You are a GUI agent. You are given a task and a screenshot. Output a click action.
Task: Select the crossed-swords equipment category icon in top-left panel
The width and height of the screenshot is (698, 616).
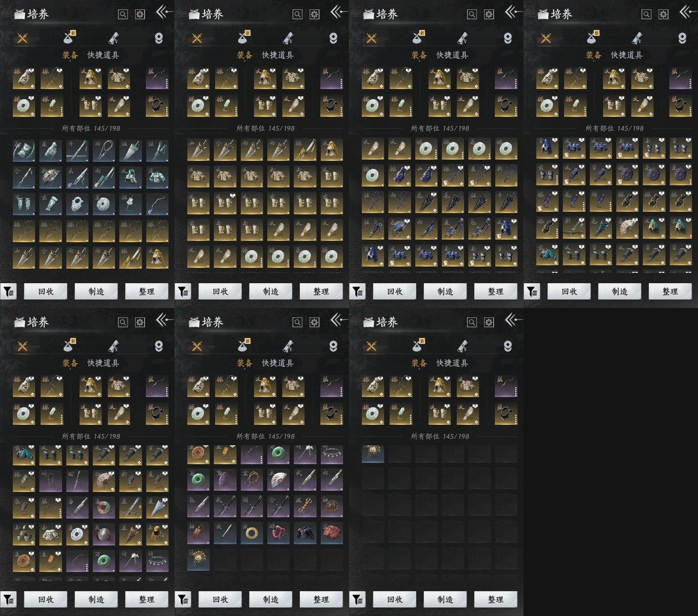(22, 38)
